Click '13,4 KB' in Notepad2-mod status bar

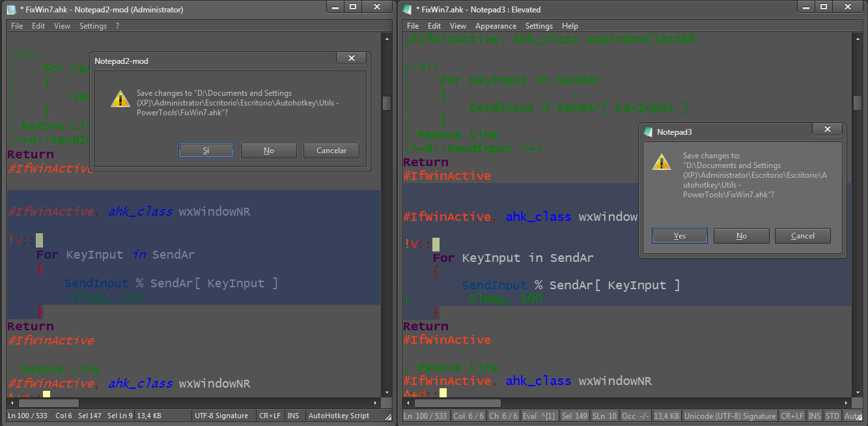[149, 416]
